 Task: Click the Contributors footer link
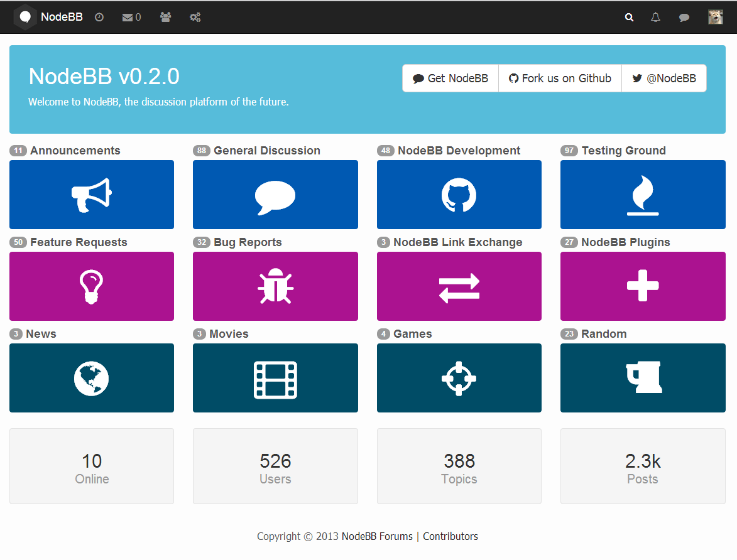[x=450, y=536]
